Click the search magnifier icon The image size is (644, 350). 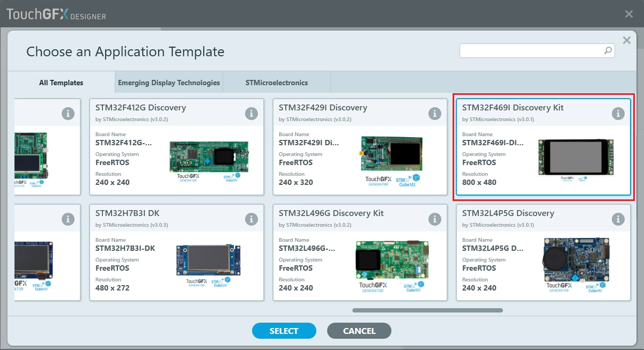click(x=608, y=50)
